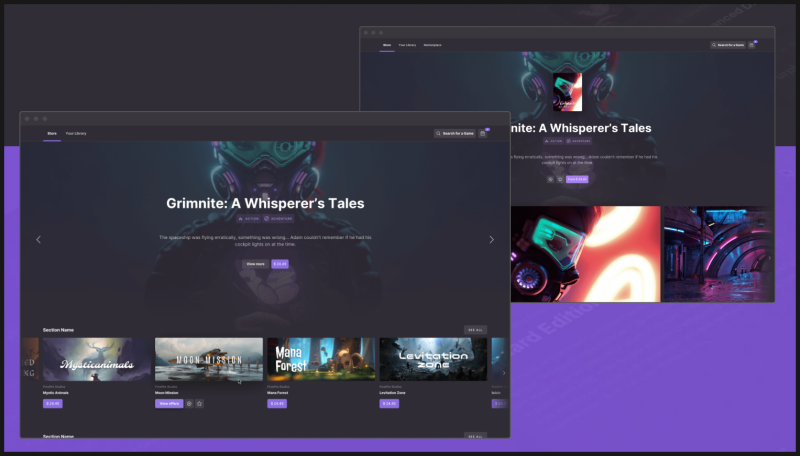800x456 pixels.
Task: Open the Mysticanimals game thumbnail
Action: pyautogui.click(x=97, y=359)
